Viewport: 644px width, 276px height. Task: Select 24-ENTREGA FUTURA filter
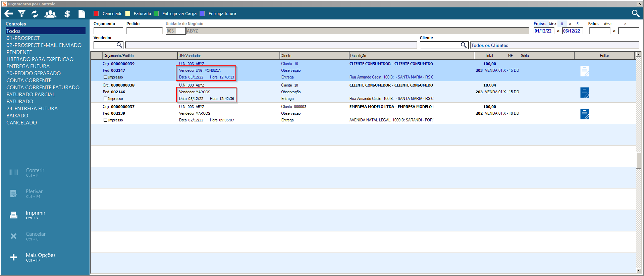point(32,109)
